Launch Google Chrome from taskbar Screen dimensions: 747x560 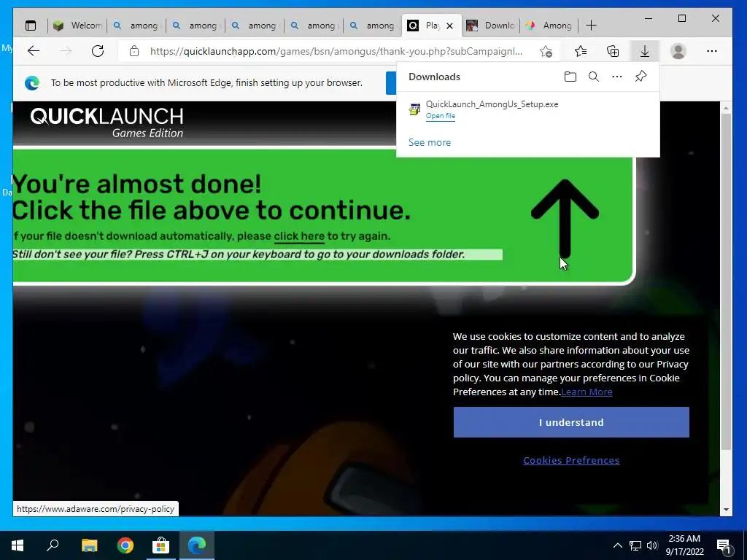(x=125, y=545)
